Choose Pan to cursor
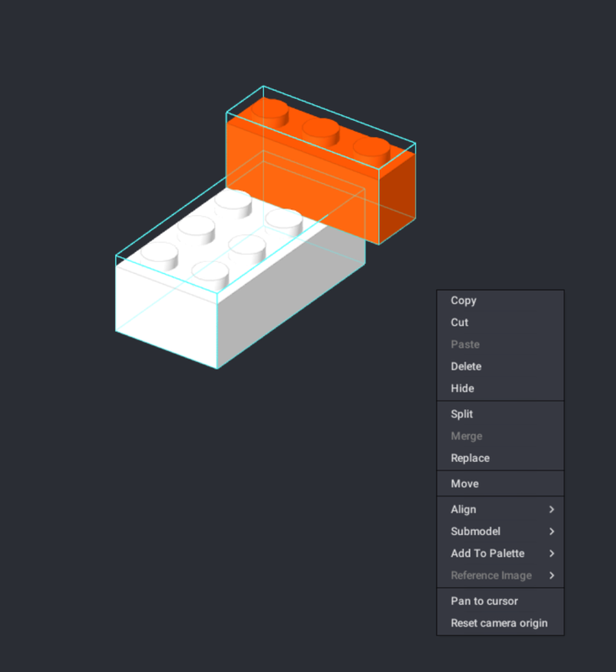The height and width of the screenshot is (672, 616). click(500, 601)
